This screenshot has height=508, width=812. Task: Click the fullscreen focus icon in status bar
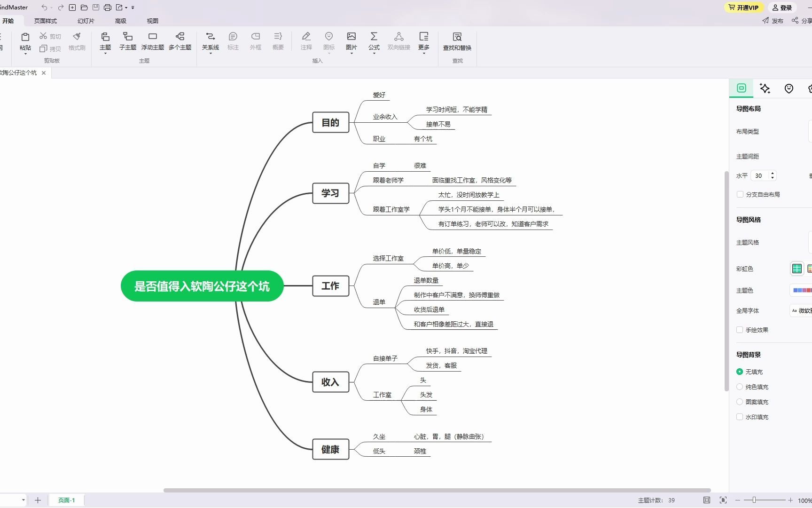(x=723, y=500)
